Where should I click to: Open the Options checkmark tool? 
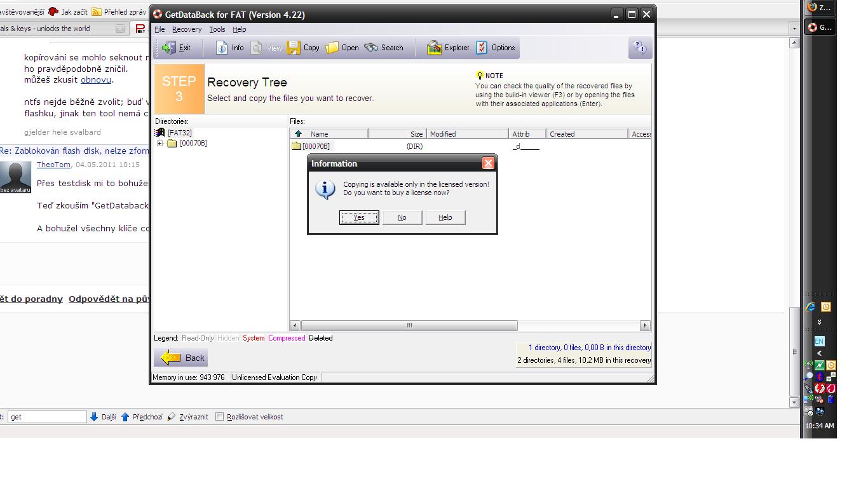(482, 48)
